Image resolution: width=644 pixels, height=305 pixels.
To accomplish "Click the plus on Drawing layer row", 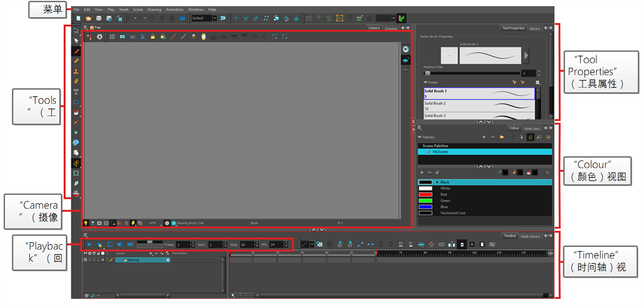I will point(168,260).
